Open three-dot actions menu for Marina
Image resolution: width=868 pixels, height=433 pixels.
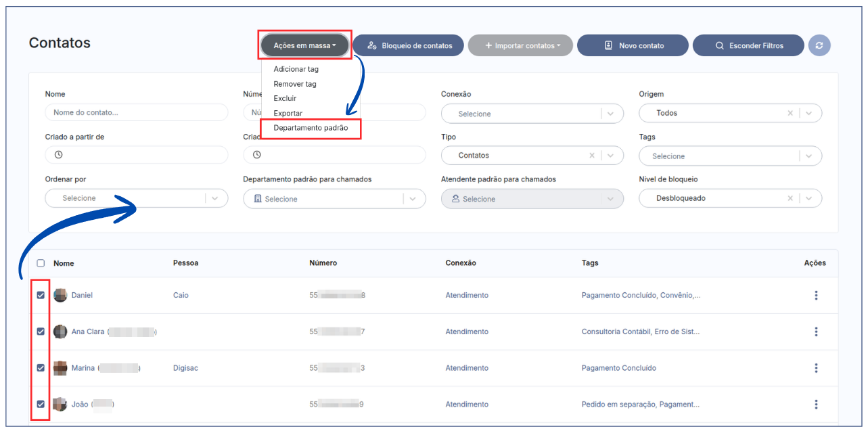coord(816,368)
